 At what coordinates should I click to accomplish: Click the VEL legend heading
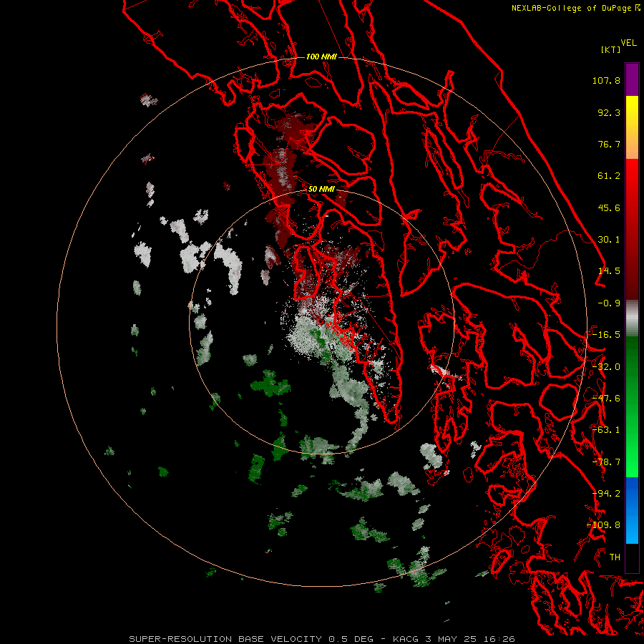[x=628, y=43]
